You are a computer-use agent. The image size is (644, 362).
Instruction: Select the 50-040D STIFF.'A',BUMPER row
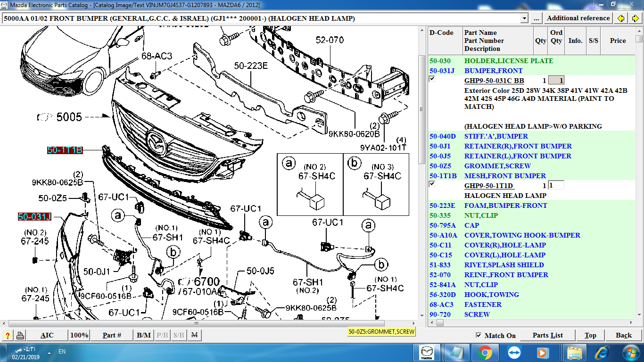[x=531, y=136]
